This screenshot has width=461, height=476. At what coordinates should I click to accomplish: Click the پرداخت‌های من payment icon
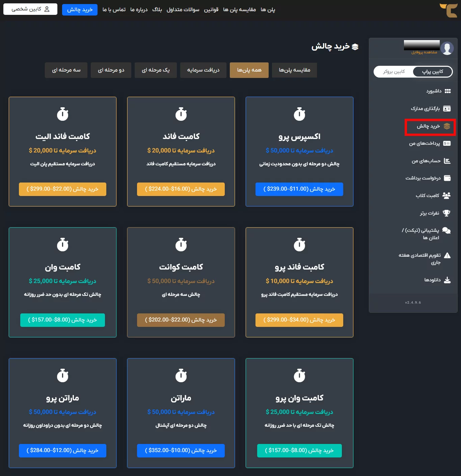pos(447,143)
